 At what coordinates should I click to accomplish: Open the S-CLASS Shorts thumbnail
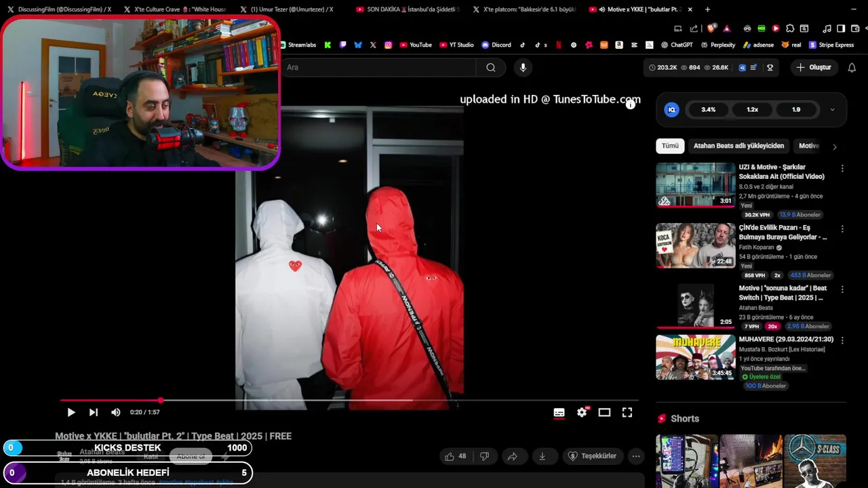pyautogui.click(x=815, y=461)
